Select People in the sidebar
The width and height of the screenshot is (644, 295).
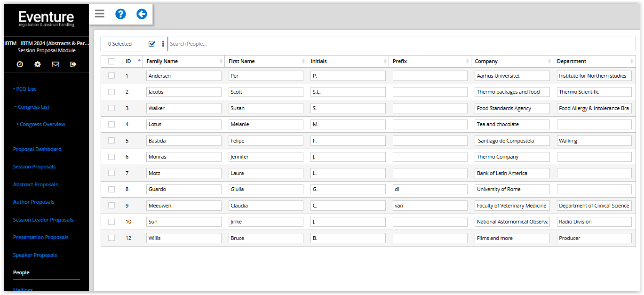[21, 272]
